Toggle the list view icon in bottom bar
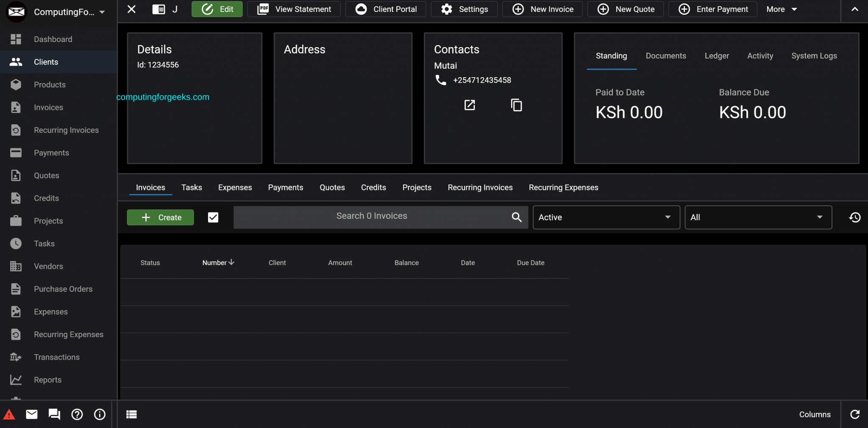Viewport: 868px width, 428px height. (131, 414)
